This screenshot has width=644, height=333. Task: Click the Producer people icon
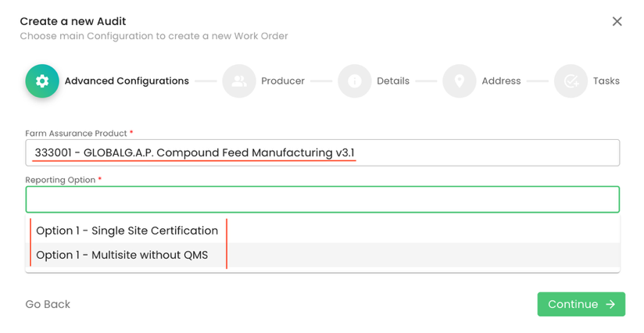point(239,81)
